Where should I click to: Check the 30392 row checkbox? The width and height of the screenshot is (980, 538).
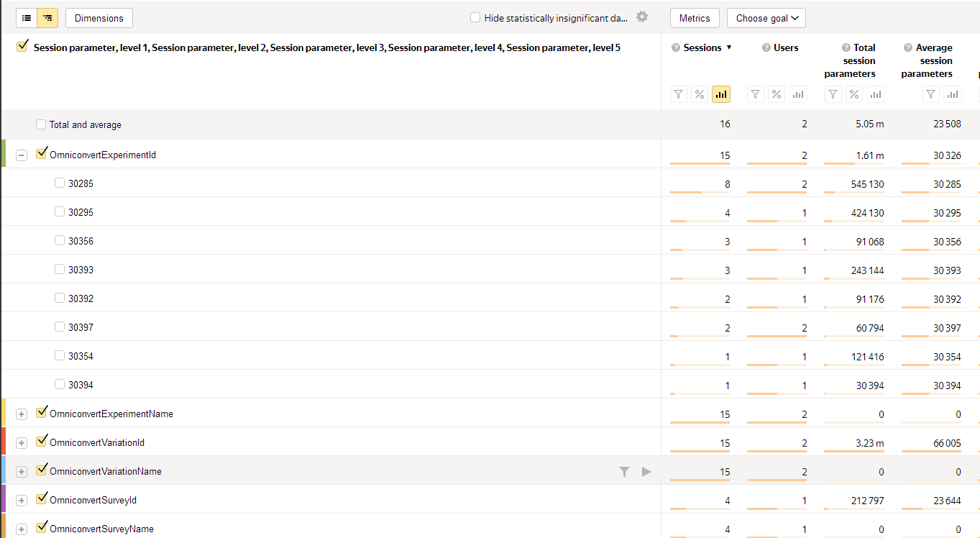coord(60,298)
